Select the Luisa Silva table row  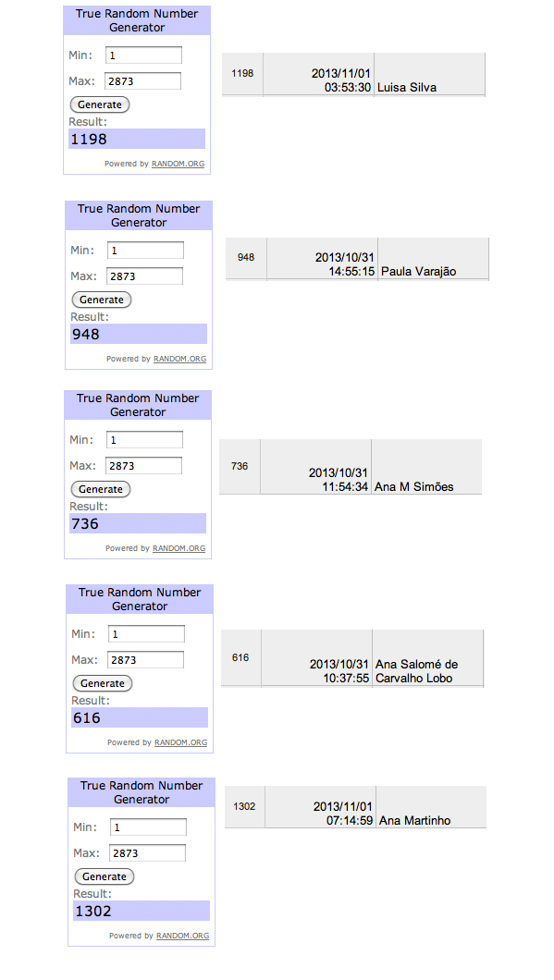(353, 74)
